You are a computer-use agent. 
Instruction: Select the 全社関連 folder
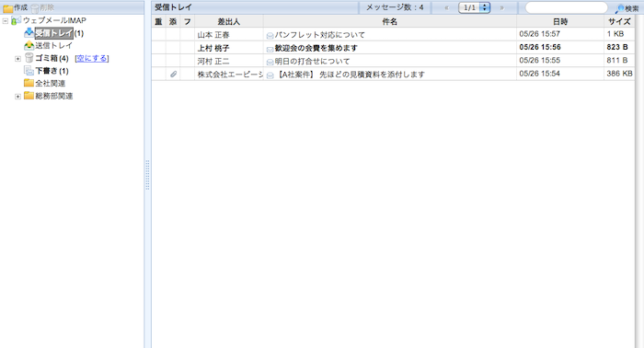[x=50, y=84]
